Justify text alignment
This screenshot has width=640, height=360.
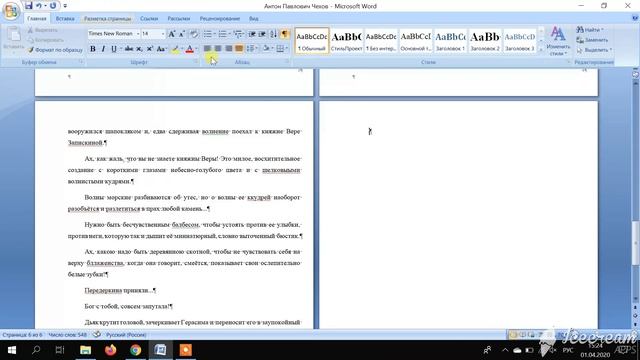(x=239, y=49)
